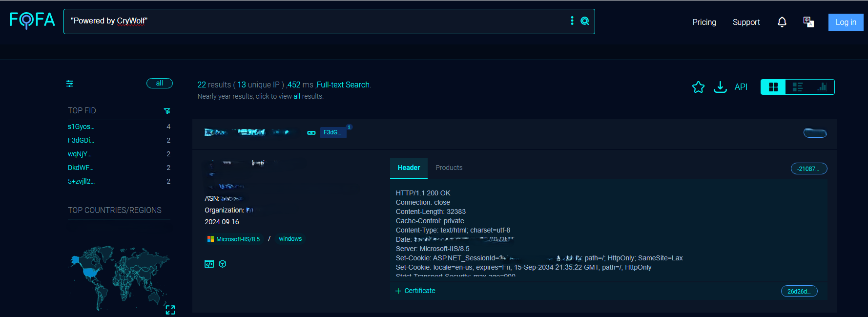Click inside the search query field

[x=312, y=21]
